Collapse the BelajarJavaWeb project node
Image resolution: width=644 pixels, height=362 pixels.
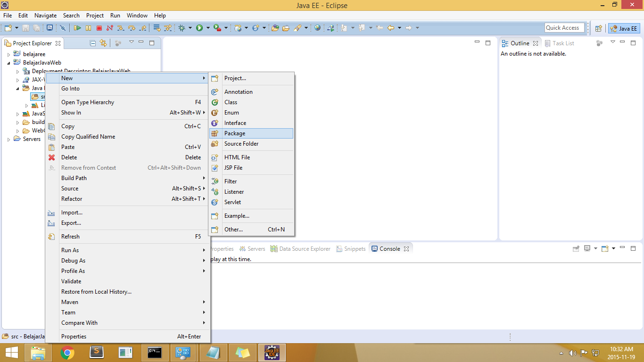click(x=8, y=63)
